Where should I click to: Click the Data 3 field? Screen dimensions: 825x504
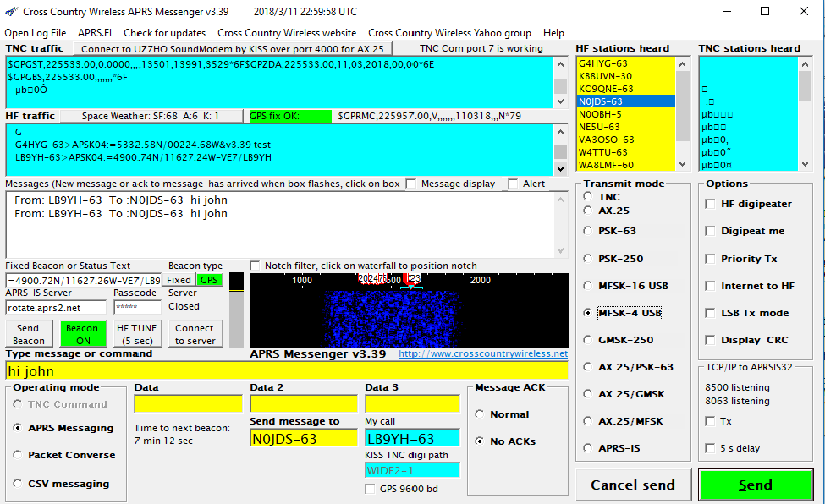(x=413, y=404)
